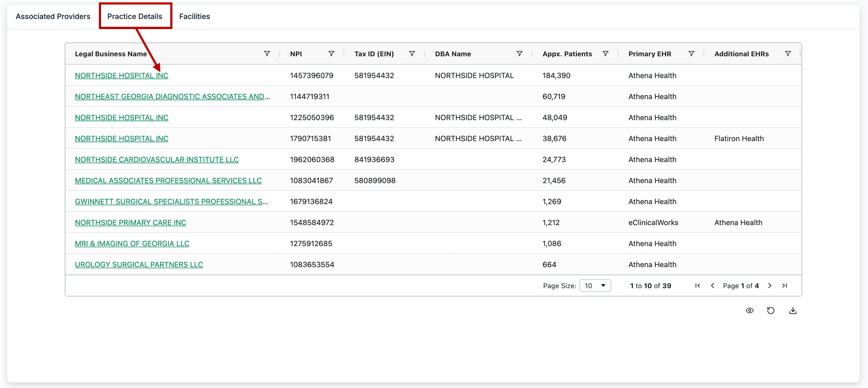Screen dimensions: 868x388
Task: Select the Practice Details tab
Action: (x=134, y=16)
